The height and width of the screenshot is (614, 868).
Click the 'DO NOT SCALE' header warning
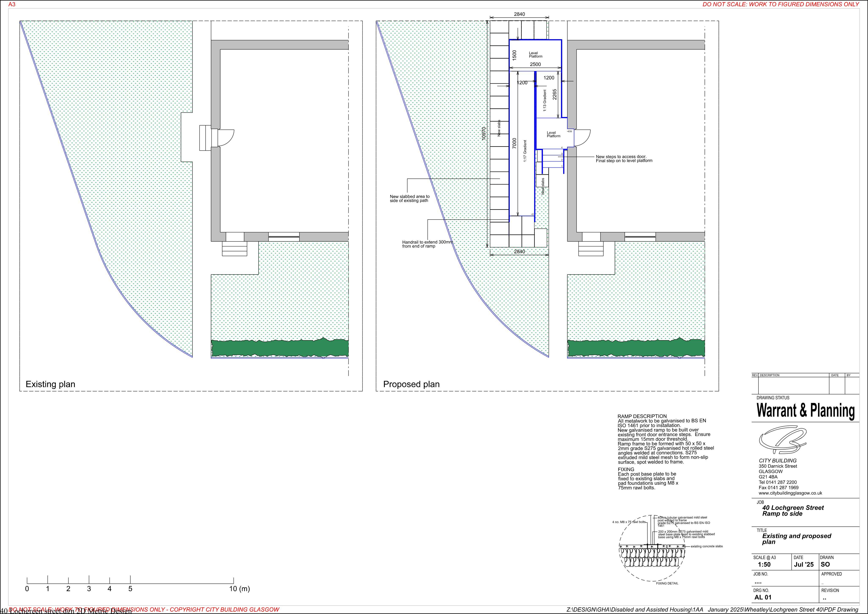pyautogui.click(x=781, y=4)
